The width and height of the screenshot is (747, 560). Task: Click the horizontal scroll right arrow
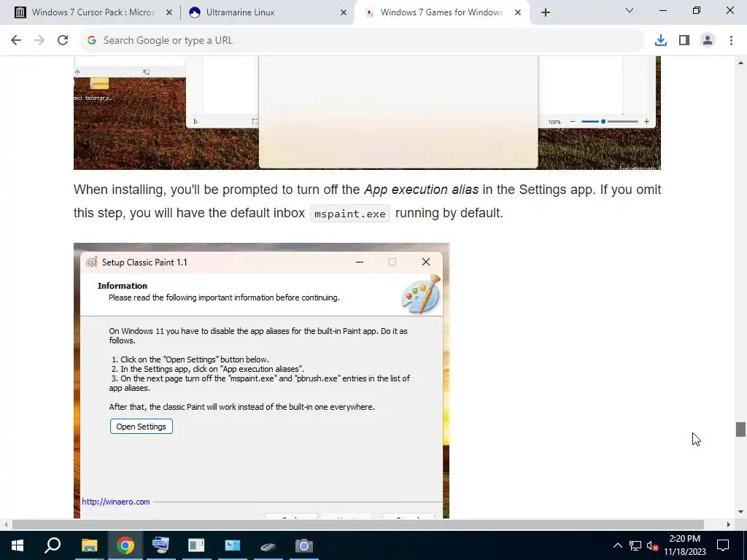coord(729,524)
